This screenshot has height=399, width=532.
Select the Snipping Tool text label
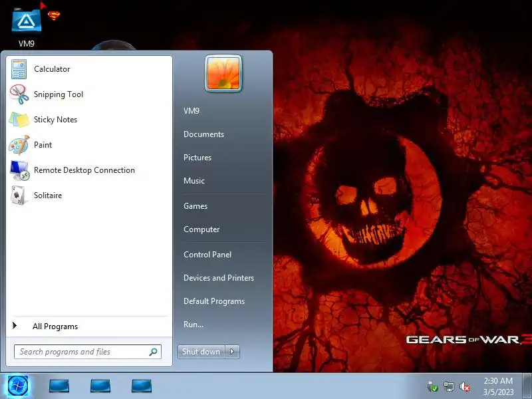pos(59,94)
